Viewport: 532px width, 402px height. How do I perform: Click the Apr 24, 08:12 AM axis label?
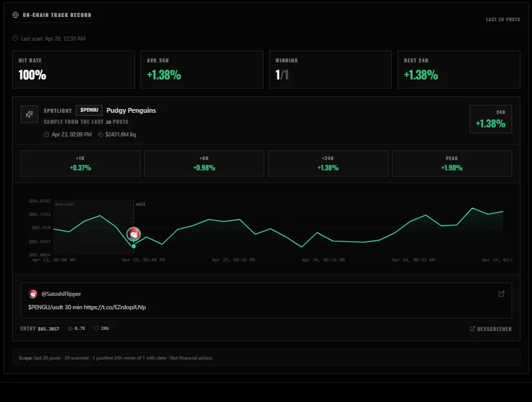pyautogui.click(x=413, y=260)
